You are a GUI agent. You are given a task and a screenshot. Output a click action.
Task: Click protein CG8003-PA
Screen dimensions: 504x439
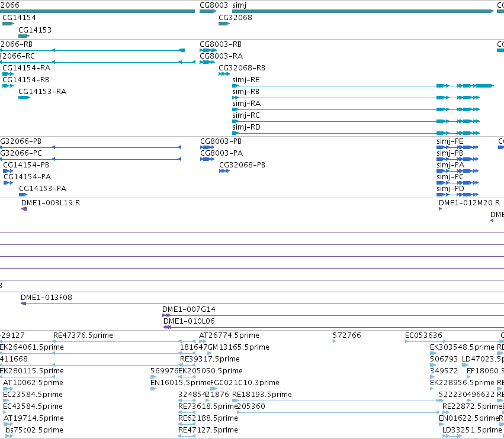click(x=221, y=153)
